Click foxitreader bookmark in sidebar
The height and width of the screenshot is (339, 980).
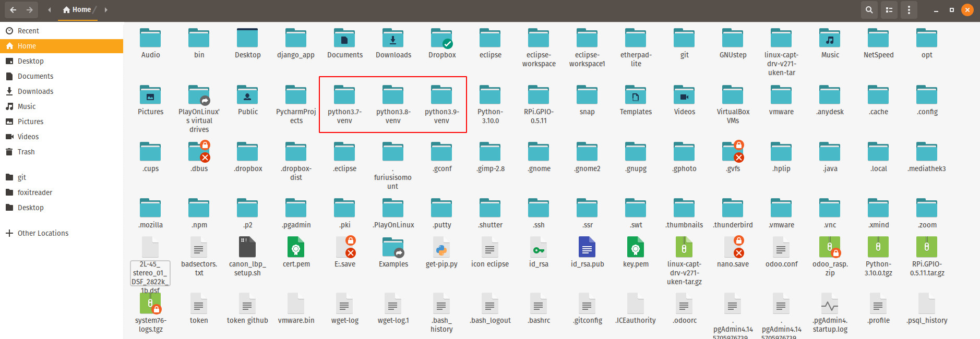tap(35, 192)
